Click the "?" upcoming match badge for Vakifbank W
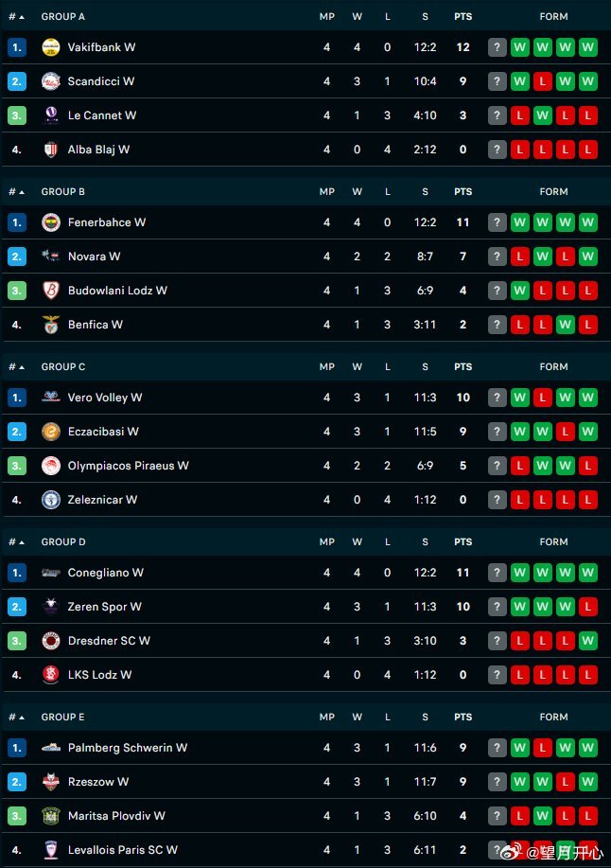This screenshot has width=611, height=868. pyautogui.click(x=498, y=47)
